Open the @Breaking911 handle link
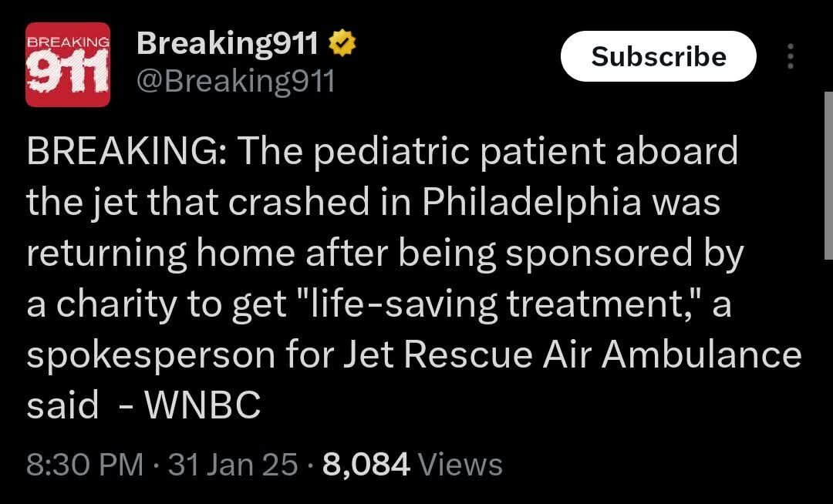 [x=235, y=80]
